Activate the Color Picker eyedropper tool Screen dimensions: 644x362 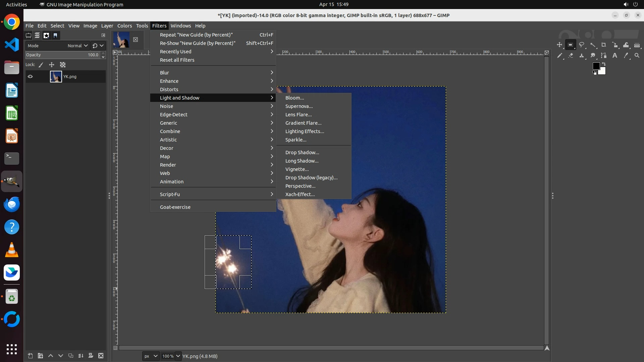626,56
